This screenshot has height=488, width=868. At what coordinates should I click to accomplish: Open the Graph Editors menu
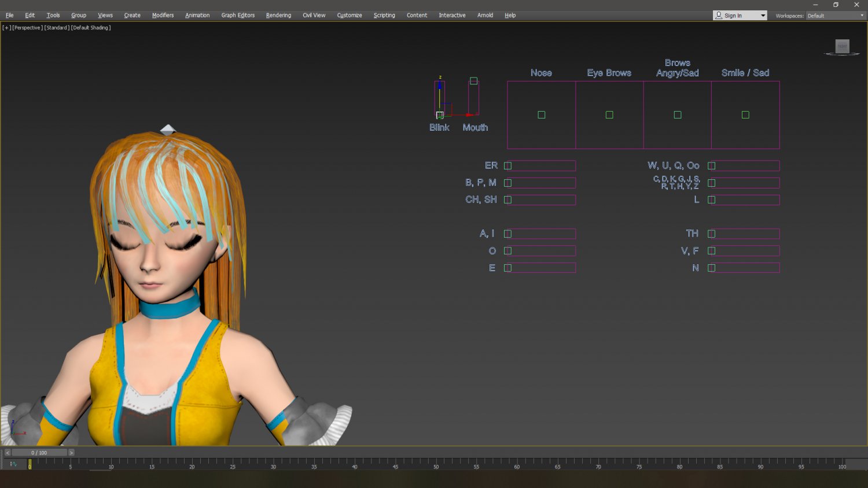(238, 16)
